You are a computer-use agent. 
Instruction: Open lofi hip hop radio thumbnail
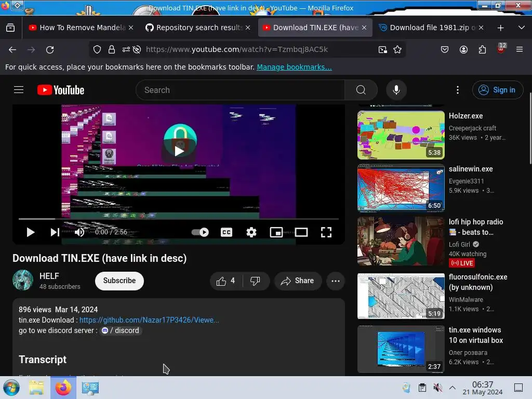(x=401, y=241)
